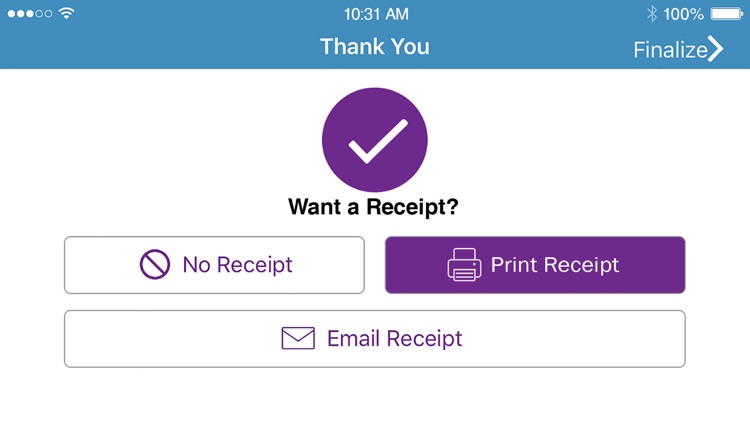Click the purple checkmark circle
Image resolution: width=750 pixels, height=422 pixels.
[x=375, y=140]
